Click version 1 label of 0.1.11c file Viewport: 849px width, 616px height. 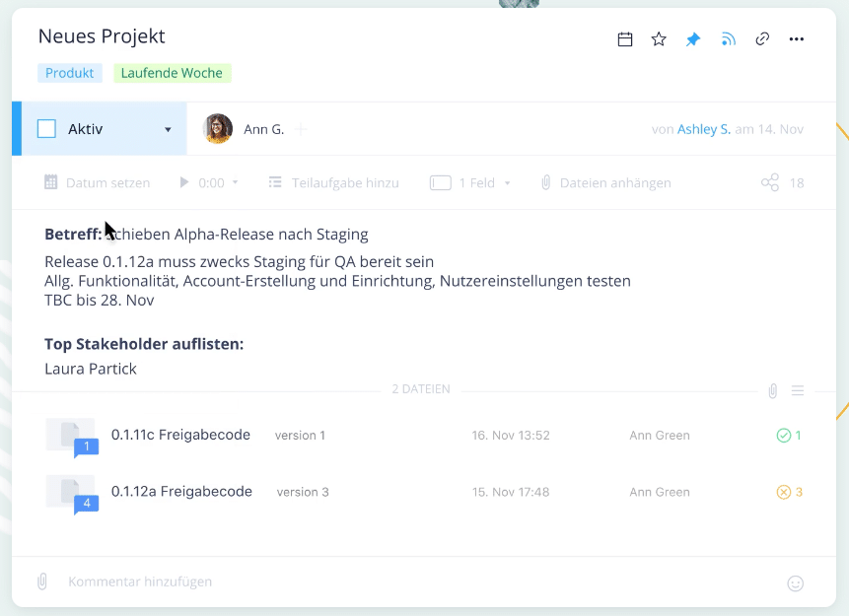coord(300,436)
